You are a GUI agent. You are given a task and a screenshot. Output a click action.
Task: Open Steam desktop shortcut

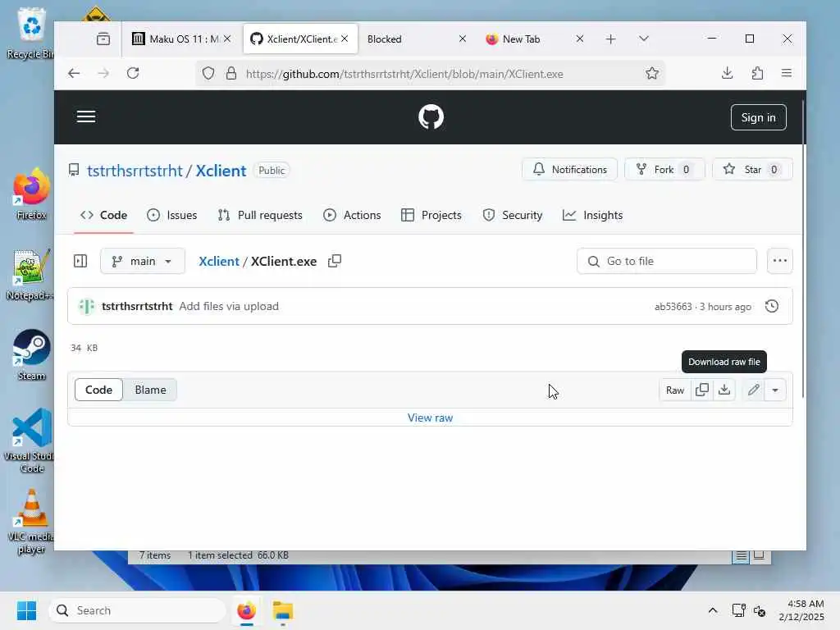31,354
